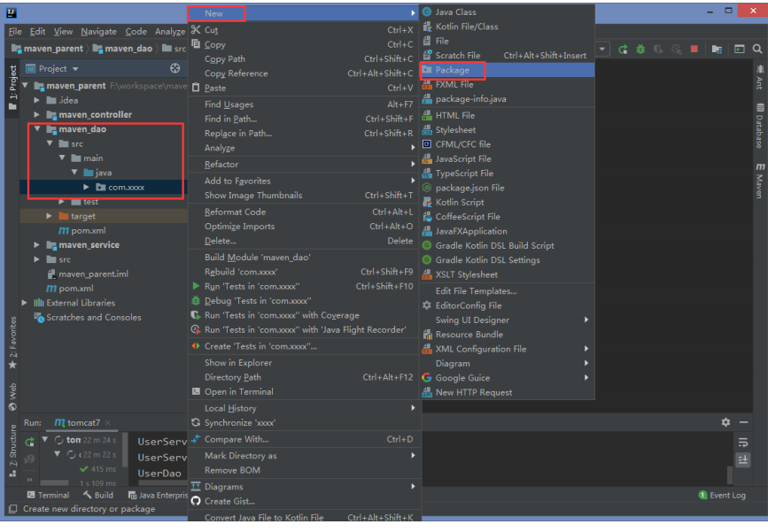768x532 pixels.
Task: Collapse the maven_dao module
Action: pyautogui.click(x=36, y=129)
